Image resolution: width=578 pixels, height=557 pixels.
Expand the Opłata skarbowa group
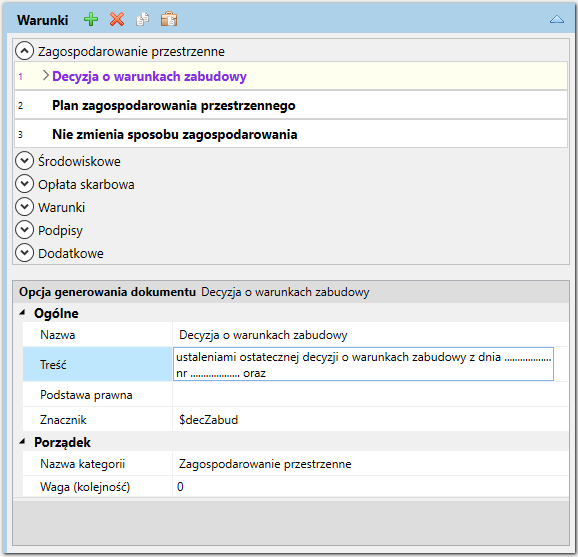click(24, 184)
